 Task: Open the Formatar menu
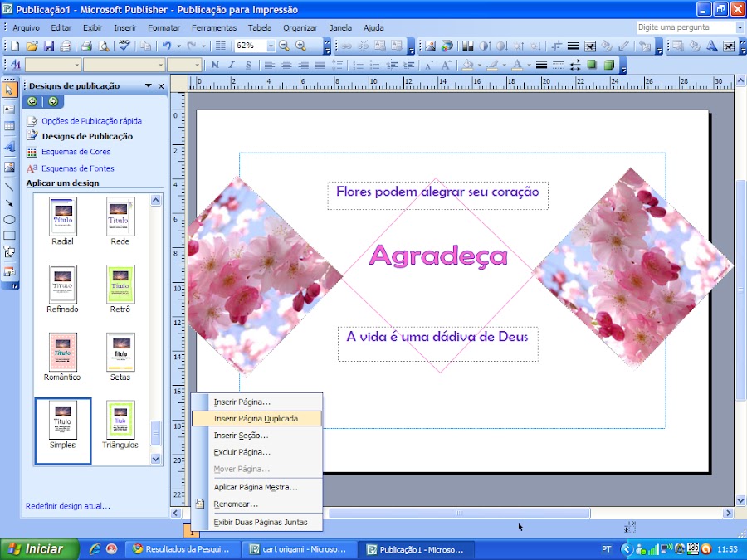tap(164, 27)
